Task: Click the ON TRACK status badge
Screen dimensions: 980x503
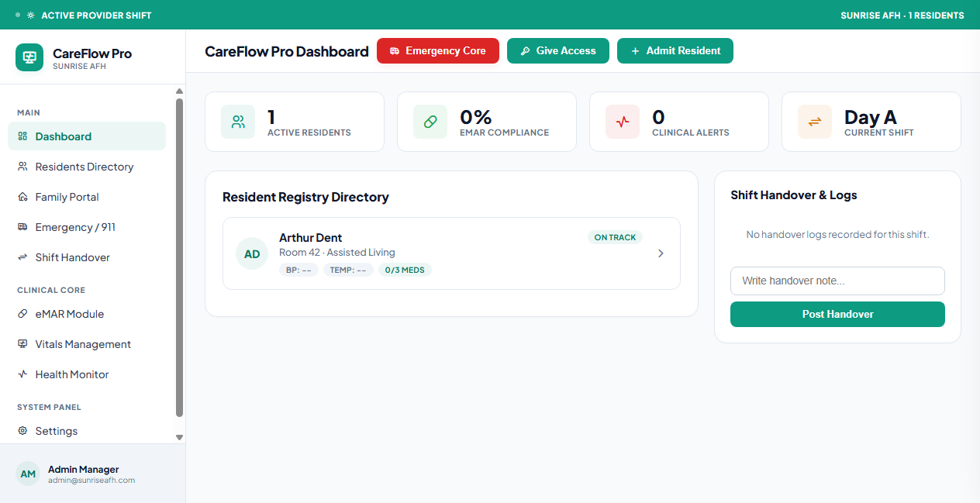Action: 615,237
